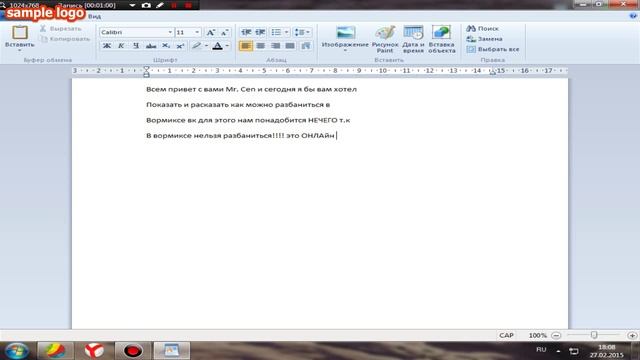Image resolution: width=640 pixels, height=360 pixels.
Task: Click the increase indent icon
Action: [x=260, y=32]
